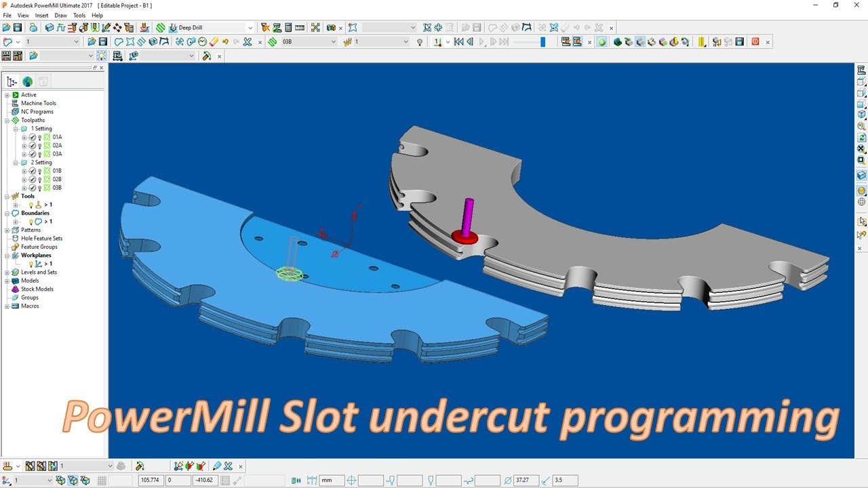The width and height of the screenshot is (868, 488).
Task: Click the undo arrow in boundary toolbar
Action: (225, 42)
